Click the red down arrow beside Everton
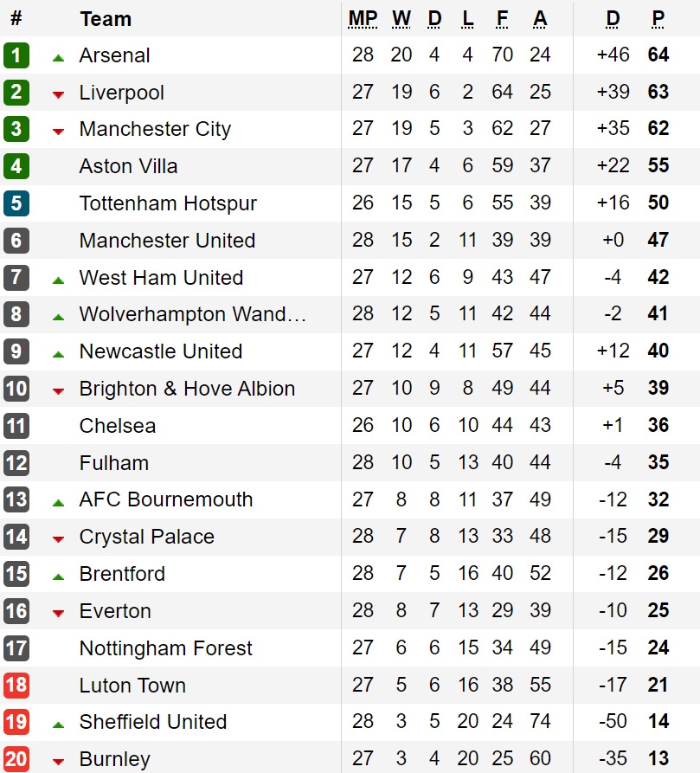Viewport: 700px width, 773px height. tap(58, 614)
